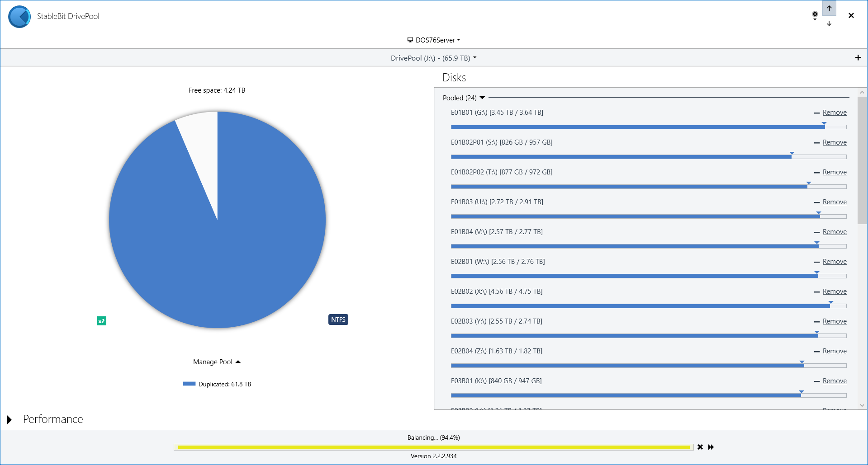The height and width of the screenshot is (465, 868).
Task: Remove disk E02B02 (X:\)
Action: point(835,291)
